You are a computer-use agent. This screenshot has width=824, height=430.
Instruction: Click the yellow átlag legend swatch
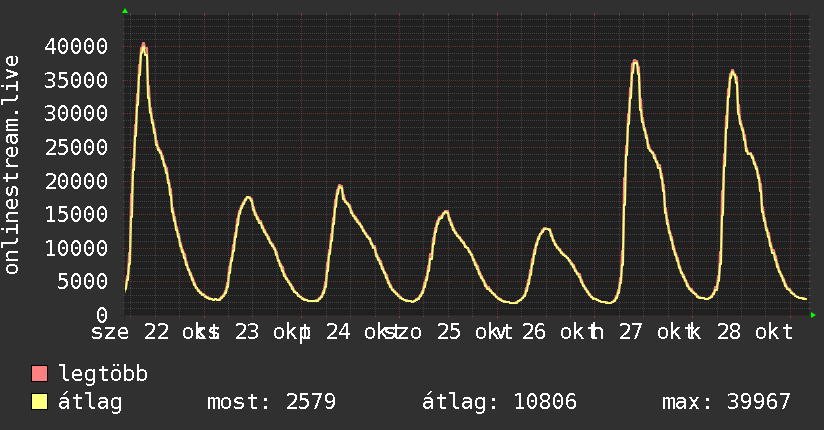[x=39, y=402]
